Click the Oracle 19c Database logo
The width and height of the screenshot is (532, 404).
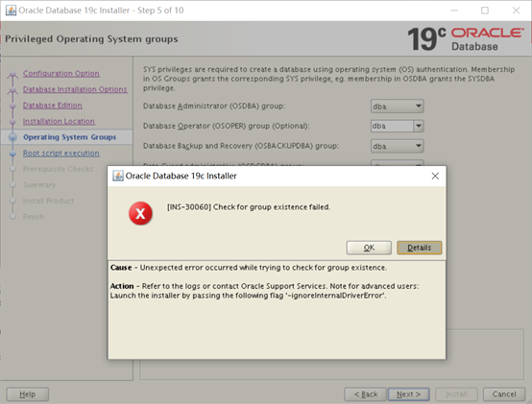pyautogui.click(x=466, y=39)
